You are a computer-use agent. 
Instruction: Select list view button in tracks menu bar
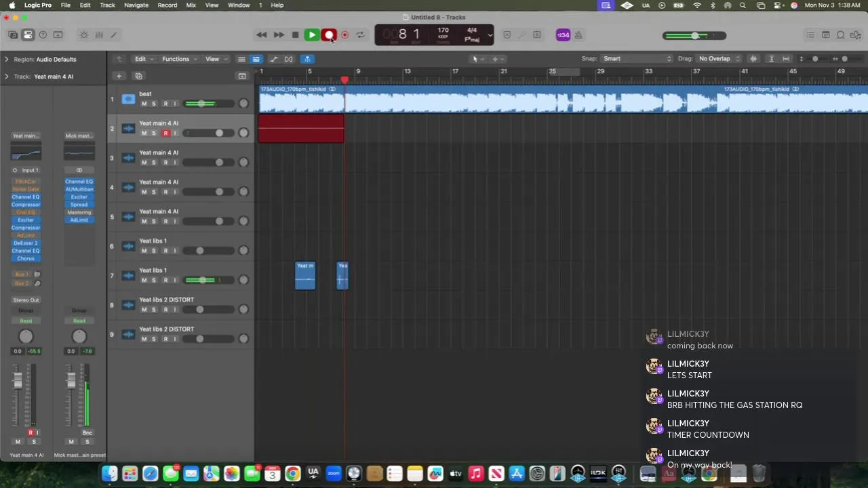(x=241, y=59)
